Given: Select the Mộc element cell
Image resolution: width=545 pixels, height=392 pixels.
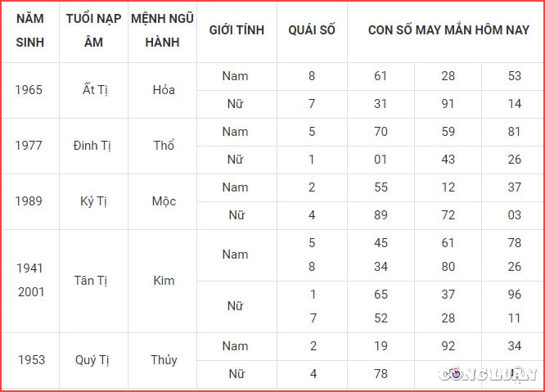Looking at the screenshot, I should coord(164,201).
